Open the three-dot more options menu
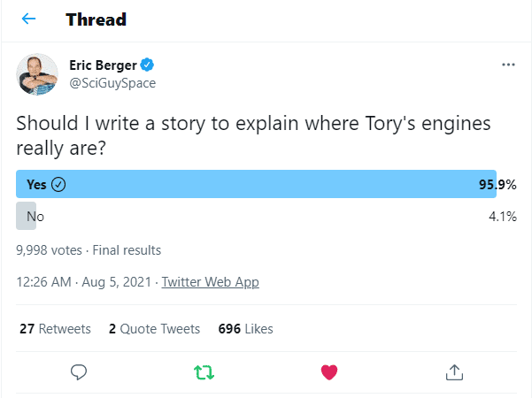 (x=508, y=65)
